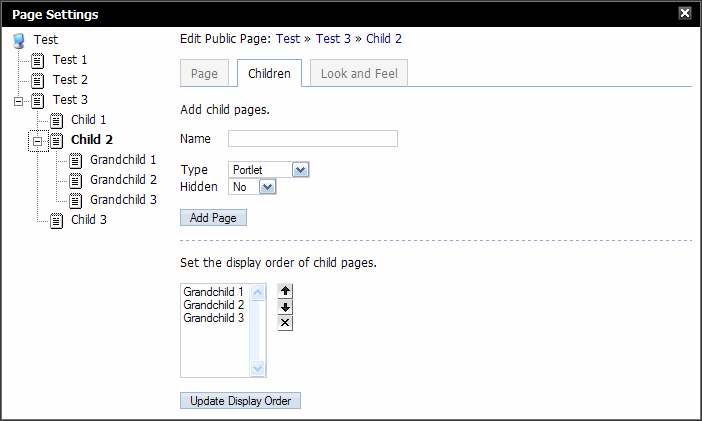Viewport: 702px width, 421px height.
Task: Collapse the Test 3 tree node
Action: tap(19, 100)
